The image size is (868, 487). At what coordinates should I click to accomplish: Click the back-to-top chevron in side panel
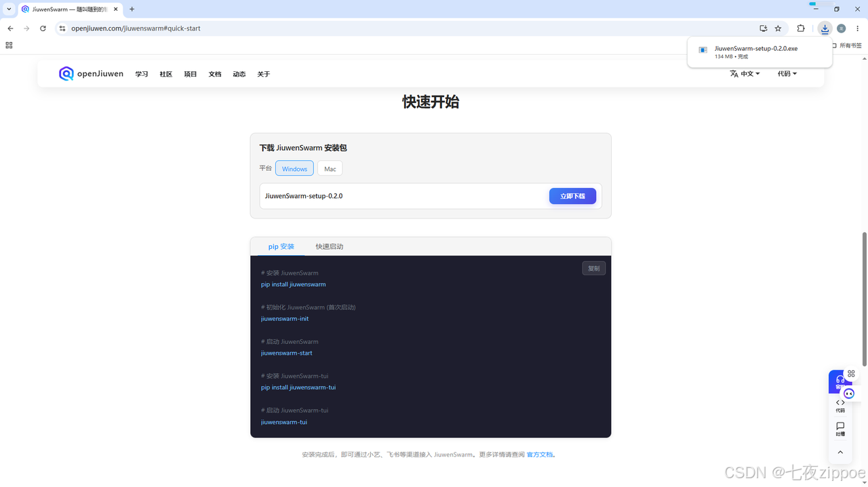pyautogui.click(x=840, y=452)
